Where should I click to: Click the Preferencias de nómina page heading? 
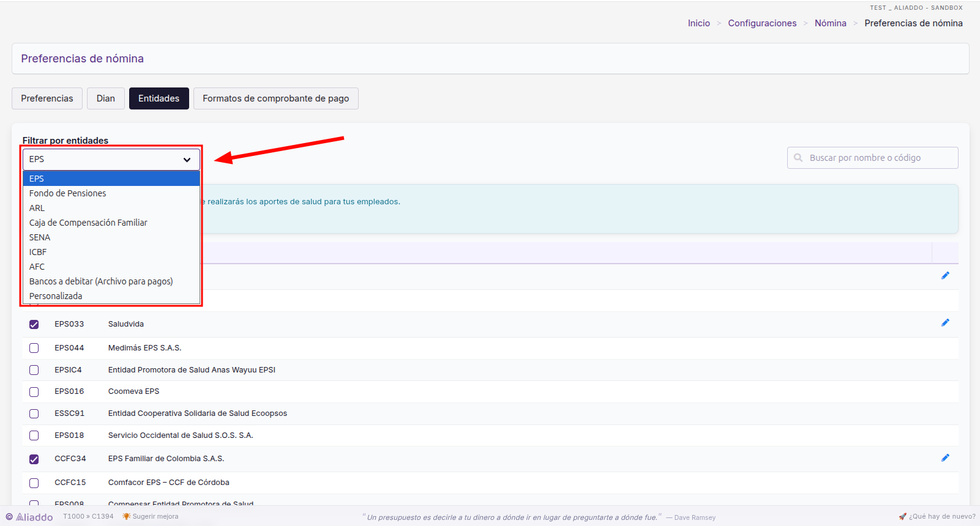click(x=83, y=59)
